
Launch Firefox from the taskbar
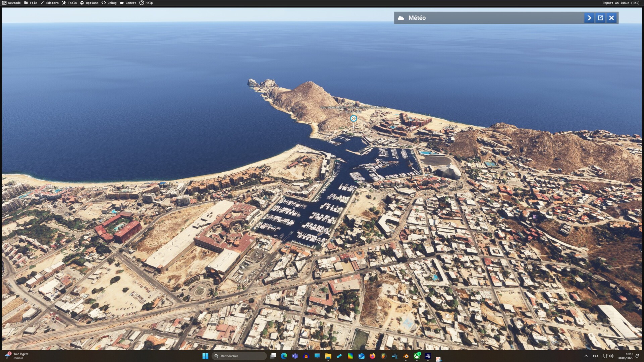[372, 356]
